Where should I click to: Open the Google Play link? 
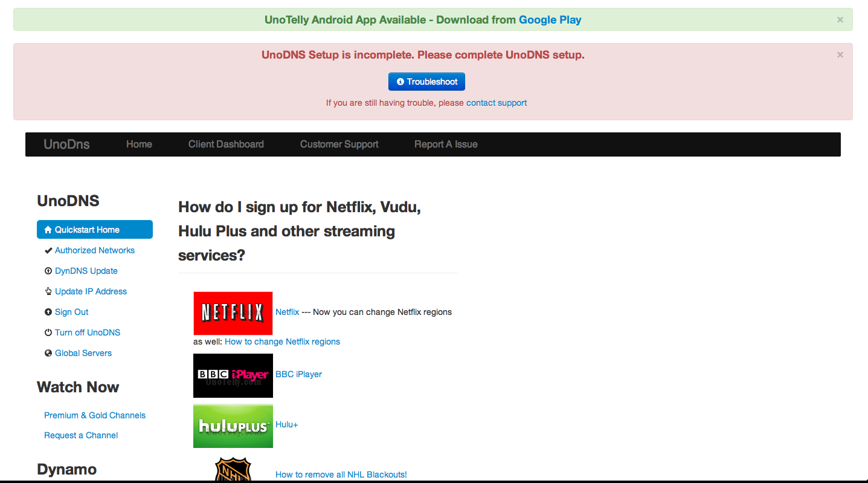(550, 20)
